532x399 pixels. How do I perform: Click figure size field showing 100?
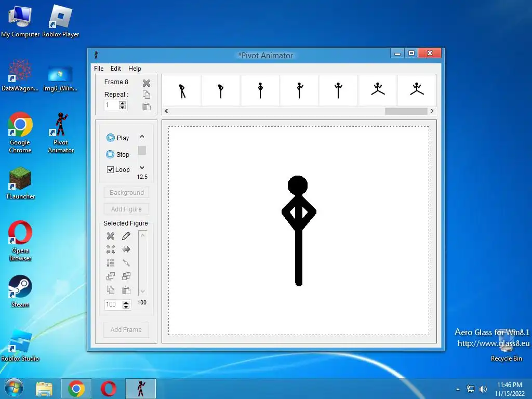(114, 304)
